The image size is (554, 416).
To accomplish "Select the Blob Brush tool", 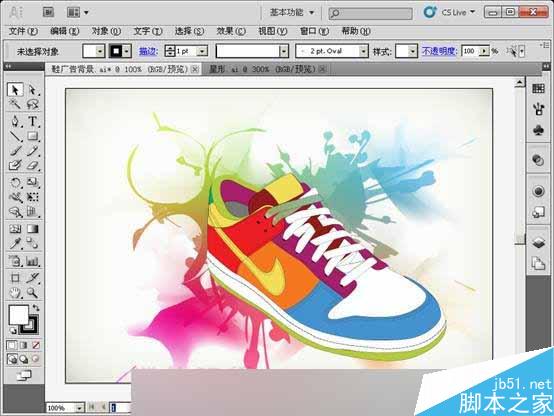I will [15, 165].
